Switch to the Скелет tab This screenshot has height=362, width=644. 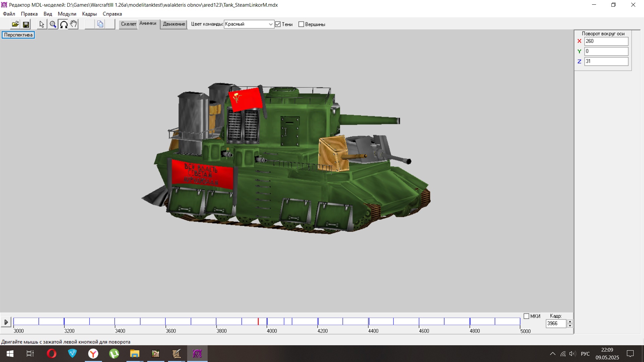(128, 24)
